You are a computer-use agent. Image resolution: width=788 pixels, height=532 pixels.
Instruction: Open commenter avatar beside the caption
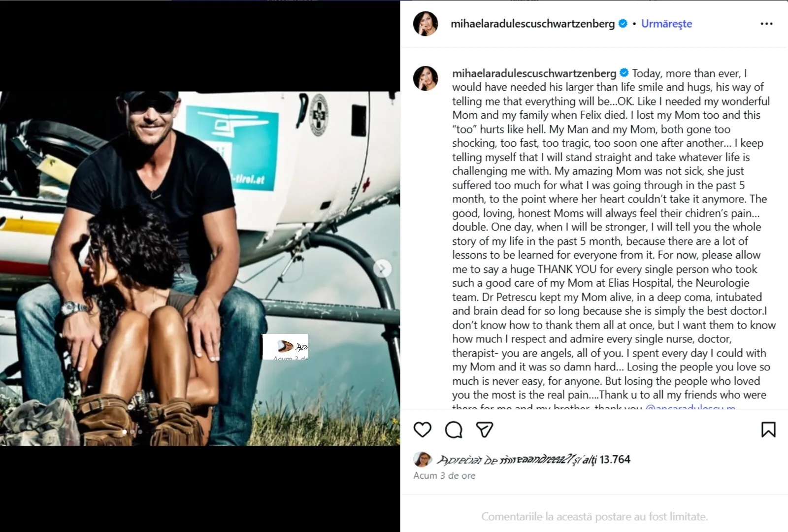coord(426,78)
